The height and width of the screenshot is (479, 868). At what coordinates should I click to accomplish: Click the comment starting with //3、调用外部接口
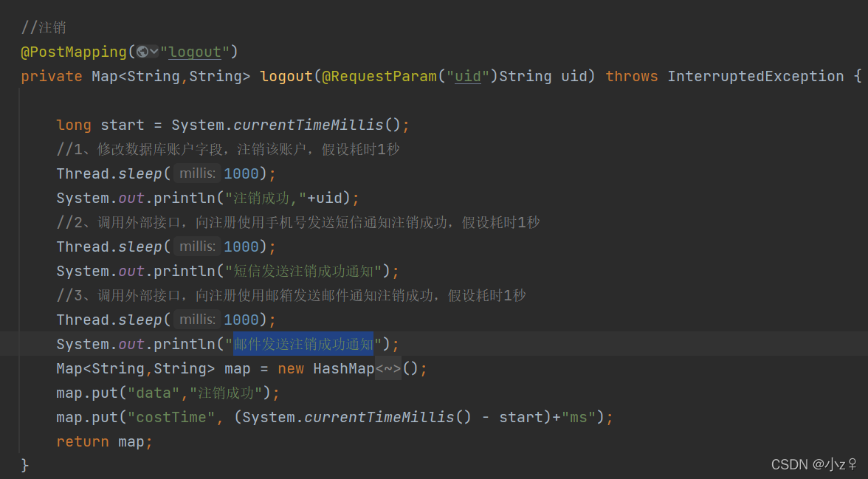click(291, 296)
